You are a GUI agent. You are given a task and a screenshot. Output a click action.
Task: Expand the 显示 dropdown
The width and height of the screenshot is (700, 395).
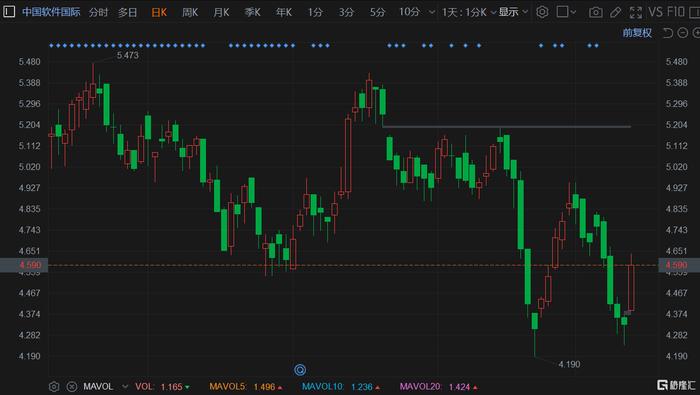click(x=513, y=12)
